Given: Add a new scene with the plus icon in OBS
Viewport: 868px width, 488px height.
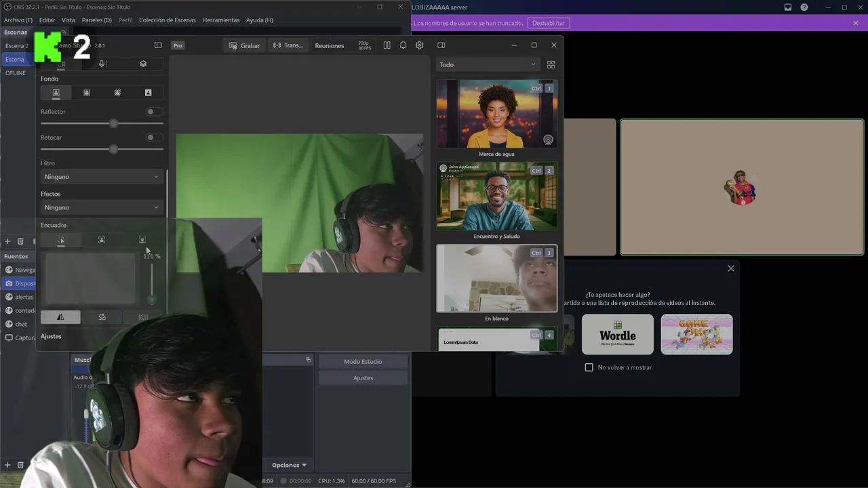Looking at the screenshot, I should (7, 241).
